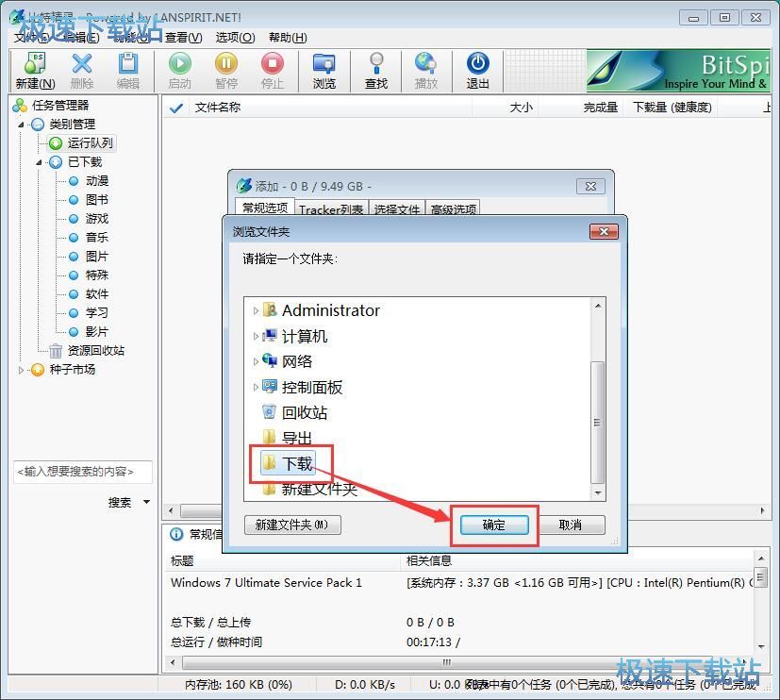Click the Find (查找) toolbar icon
Image resolution: width=780 pixels, height=700 pixels.
click(x=376, y=71)
